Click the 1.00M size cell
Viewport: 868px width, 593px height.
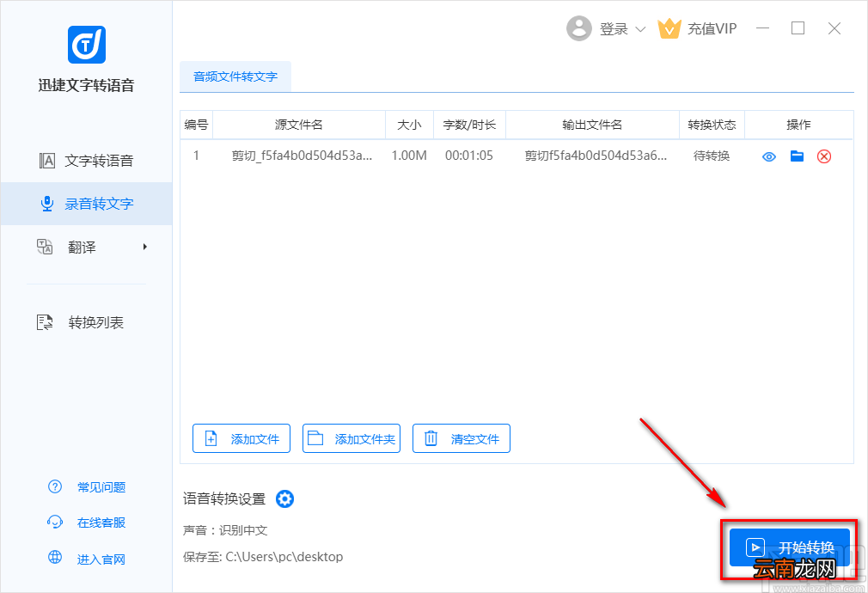coord(409,156)
